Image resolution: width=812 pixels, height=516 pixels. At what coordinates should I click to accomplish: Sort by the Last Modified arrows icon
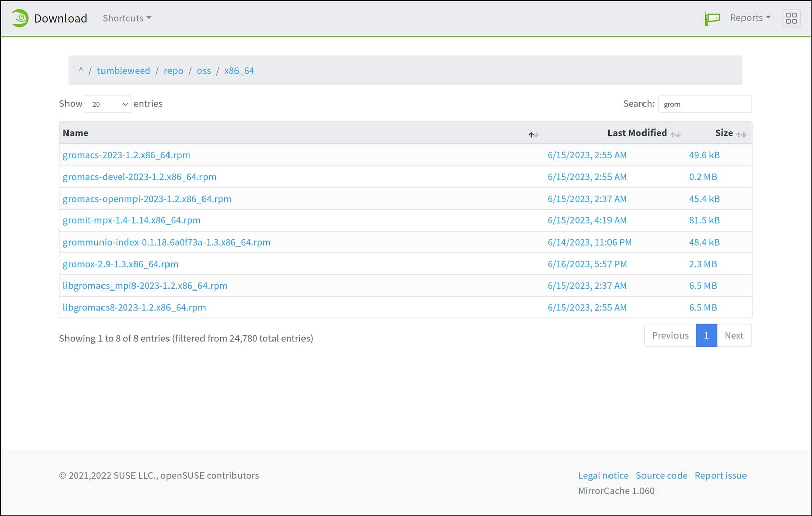pyautogui.click(x=675, y=134)
